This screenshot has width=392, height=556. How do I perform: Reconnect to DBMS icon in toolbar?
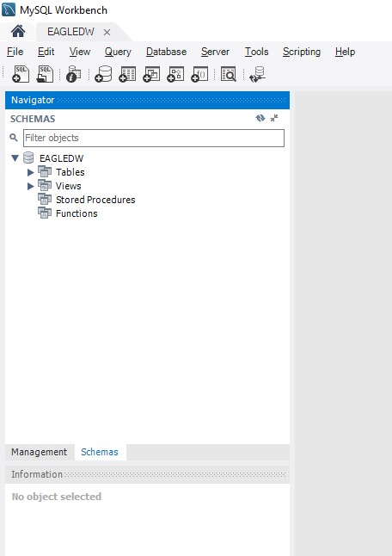(x=257, y=74)
